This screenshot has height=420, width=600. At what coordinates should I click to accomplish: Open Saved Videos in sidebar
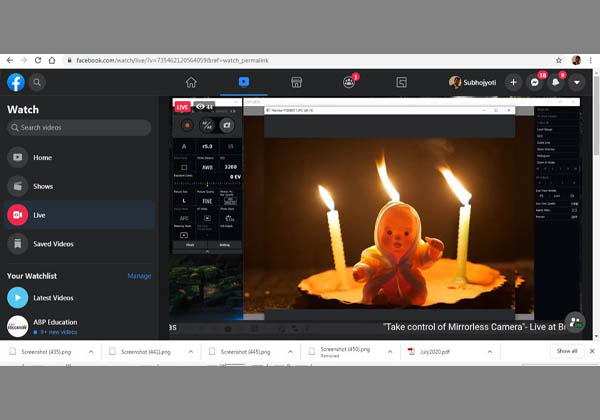click(79, 244)
